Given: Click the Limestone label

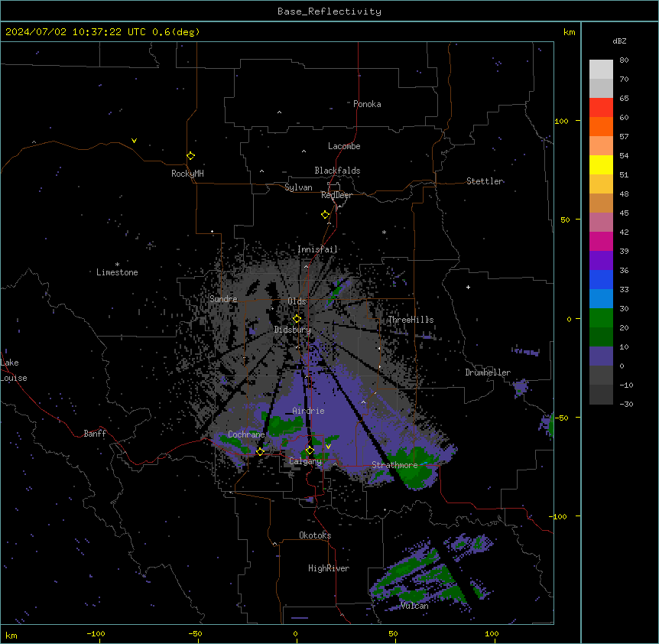Looking at the screenshot, I should (117, 272).
